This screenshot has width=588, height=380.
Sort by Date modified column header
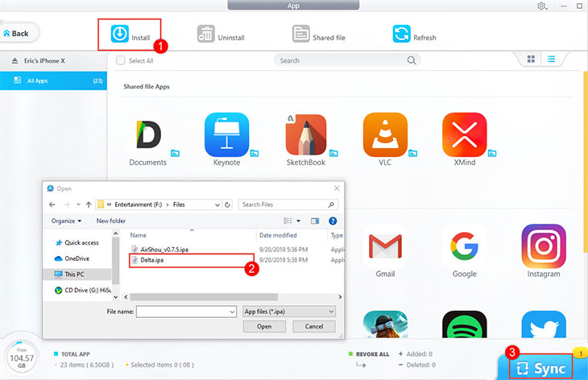tap(278, 235)
